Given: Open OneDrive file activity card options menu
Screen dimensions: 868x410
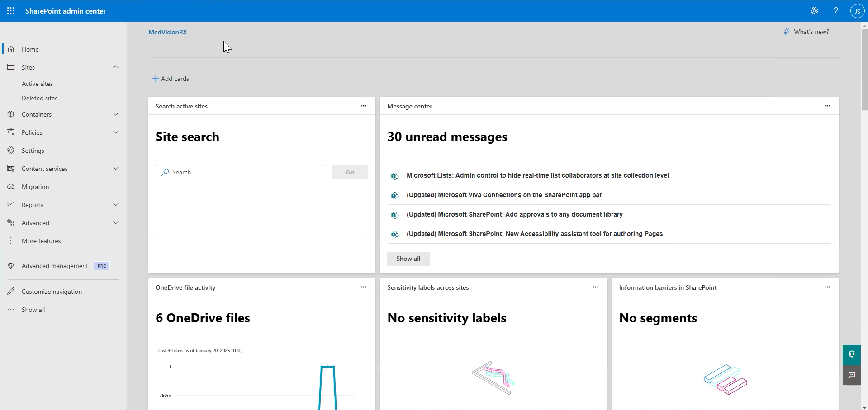Looking at the screenshot, I should click(x=364, y=287).
